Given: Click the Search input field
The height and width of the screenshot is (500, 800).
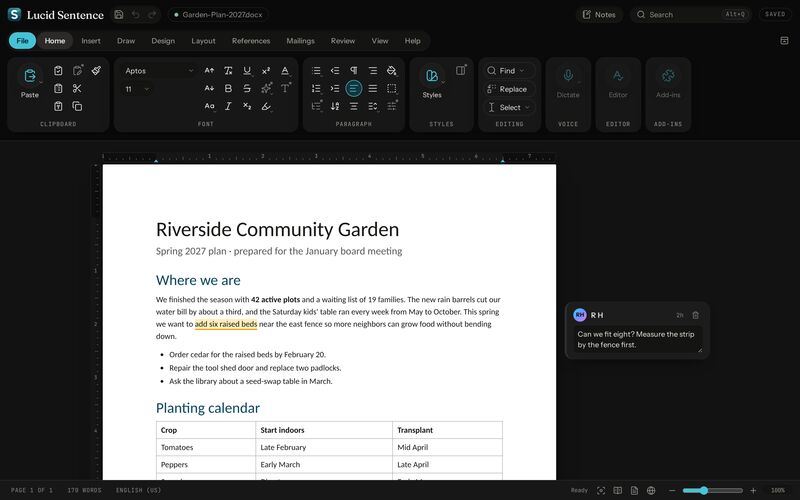Looking at the screenshot, I should 690,14.
